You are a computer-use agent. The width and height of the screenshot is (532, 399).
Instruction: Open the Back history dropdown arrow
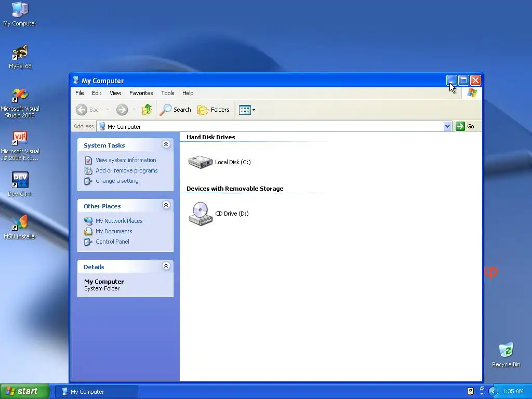pyautogui.click(x=108, y=110)
